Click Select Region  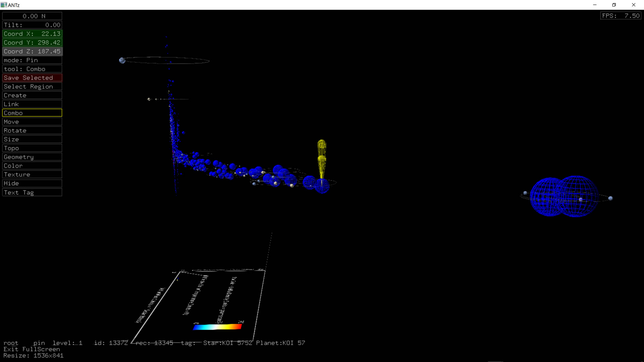[x=32, y=86]
